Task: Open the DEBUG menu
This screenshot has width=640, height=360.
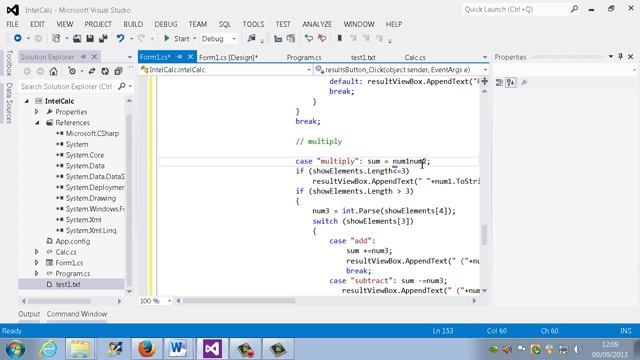Action: coord(166,24)
